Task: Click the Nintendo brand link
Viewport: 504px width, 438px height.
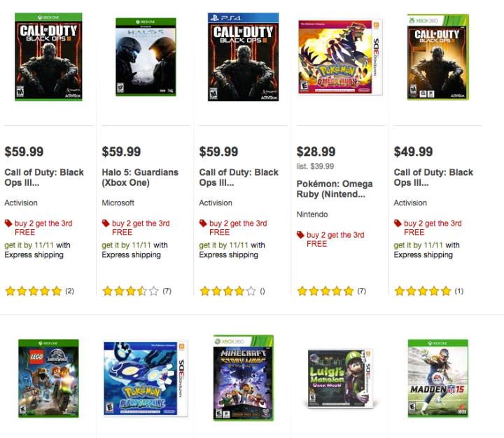Action: pyautogui.click(x=312, y=214)
